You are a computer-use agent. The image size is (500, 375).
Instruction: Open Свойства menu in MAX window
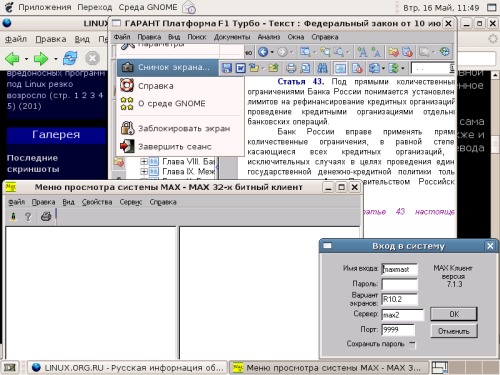tap(97, 202)
